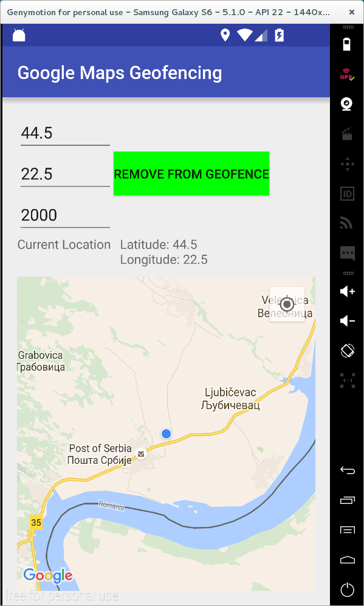Click the Google logo on map
This screenshot has height=606, width=364.
[48, 576]
